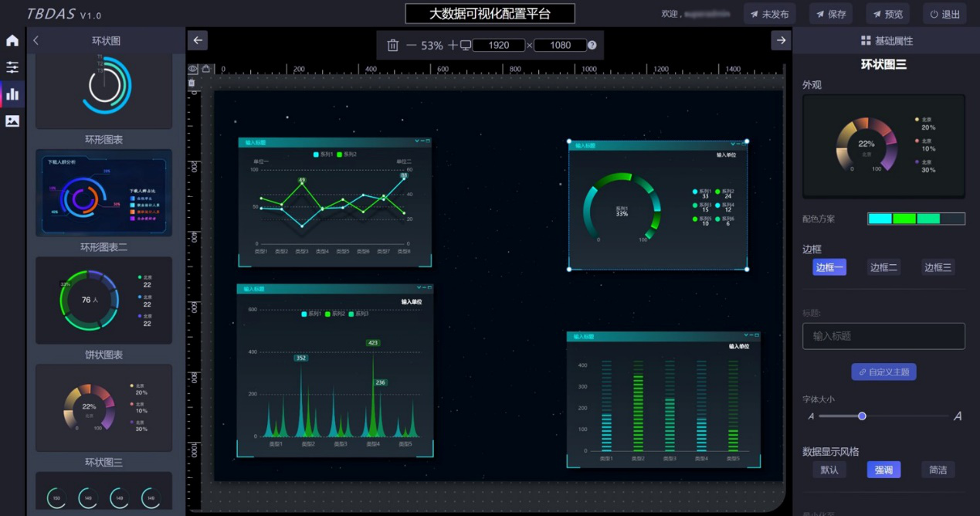
Task: Open the sliders settings icon in sidebar
Action: tap(12, 68)
